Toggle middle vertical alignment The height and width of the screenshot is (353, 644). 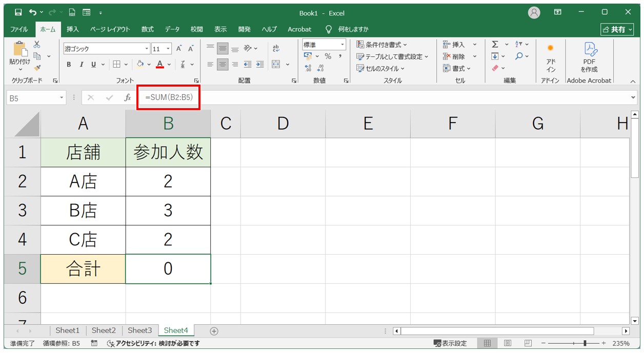click(x=223, y=49)
